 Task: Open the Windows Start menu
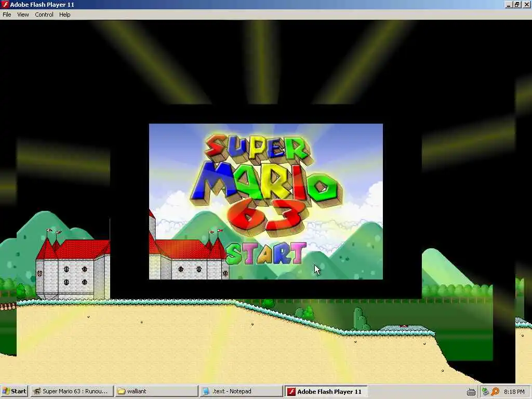tap(14, 391)
